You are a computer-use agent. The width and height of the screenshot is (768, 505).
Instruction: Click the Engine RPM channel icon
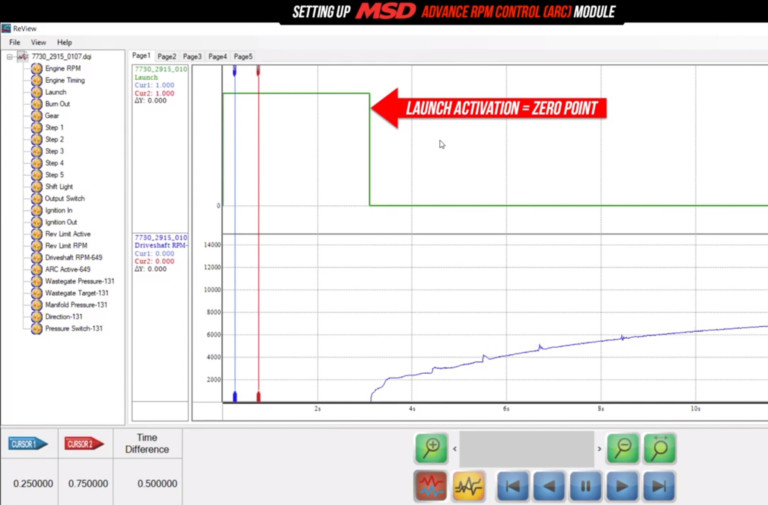click(x=37, y=69)
